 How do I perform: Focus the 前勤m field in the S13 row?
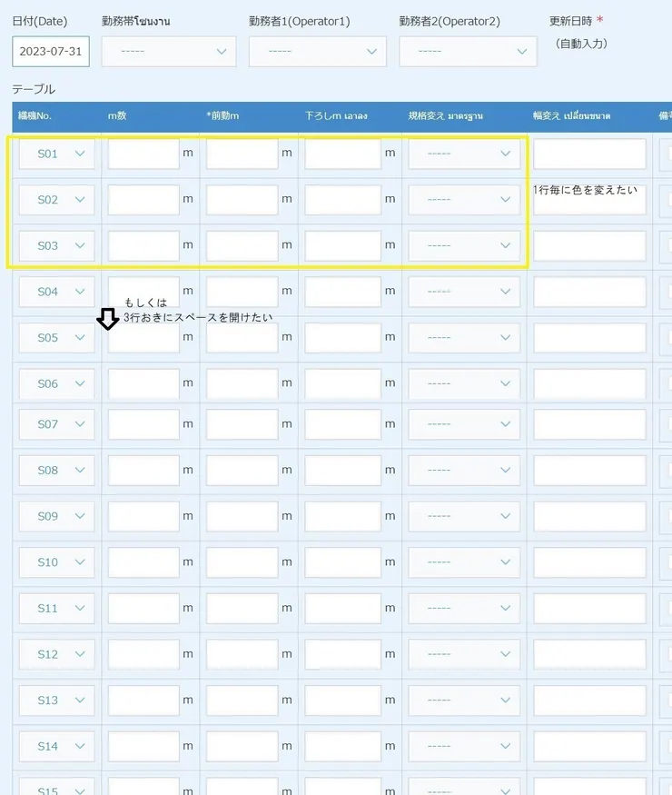click(x=242, y=700)
